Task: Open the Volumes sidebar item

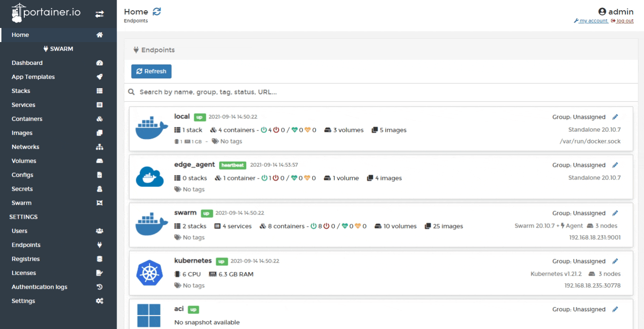Action: (59, 161)
